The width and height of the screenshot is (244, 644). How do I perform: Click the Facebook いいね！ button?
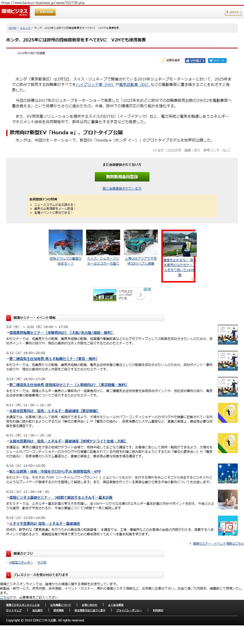[x=195, y=61]
